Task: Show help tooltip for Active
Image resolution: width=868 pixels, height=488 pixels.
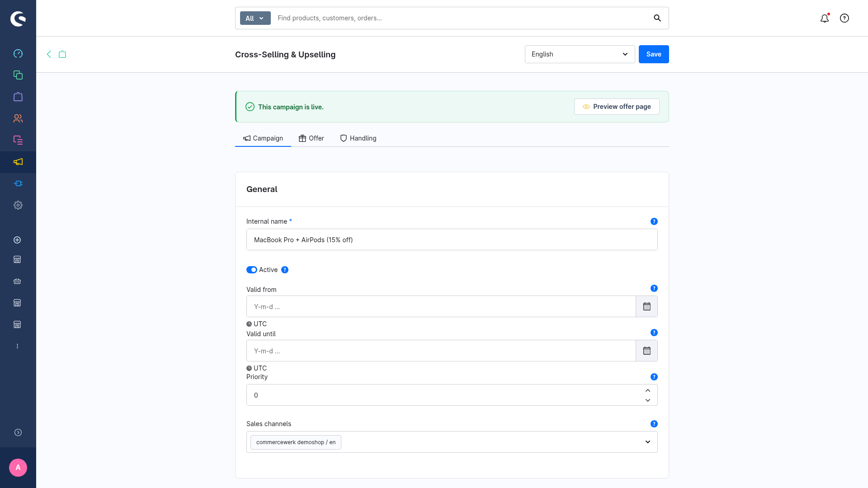Action: [285, 270]
